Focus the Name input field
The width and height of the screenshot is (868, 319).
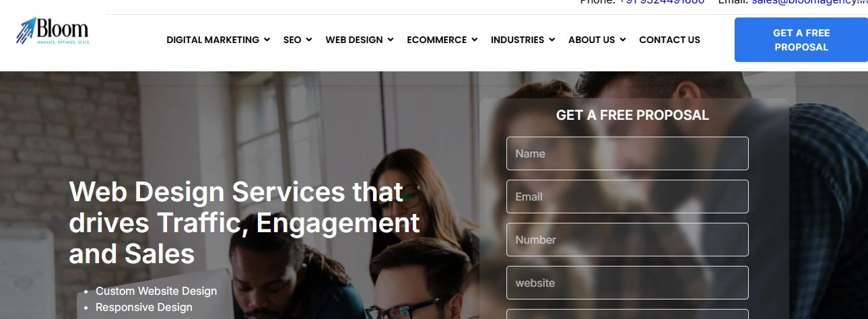pos(627,153)
